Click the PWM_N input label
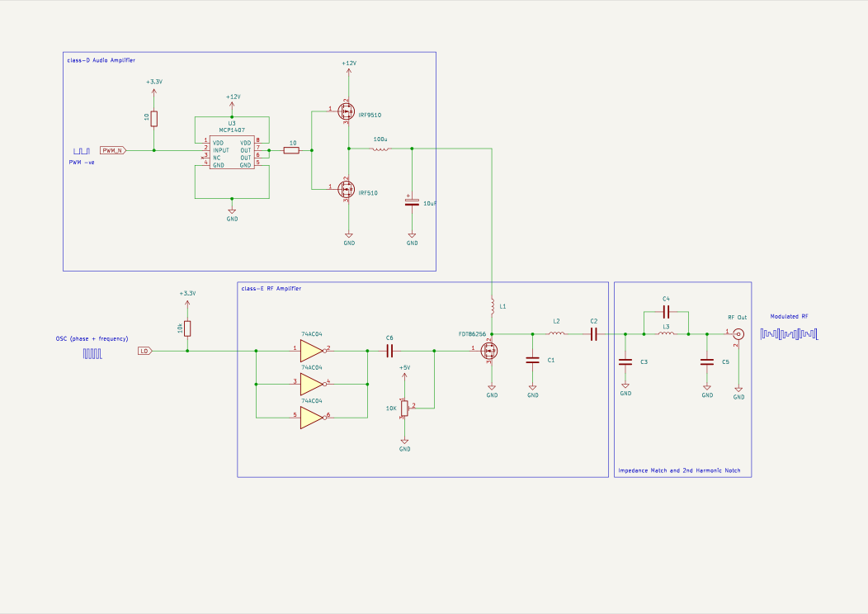 click(x=113, y=150)
